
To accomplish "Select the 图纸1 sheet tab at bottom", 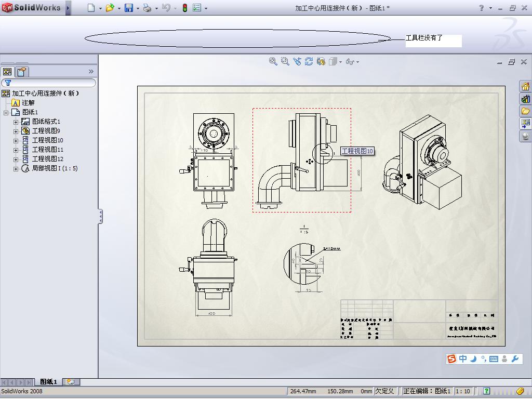I will click(x=48, y=382).
